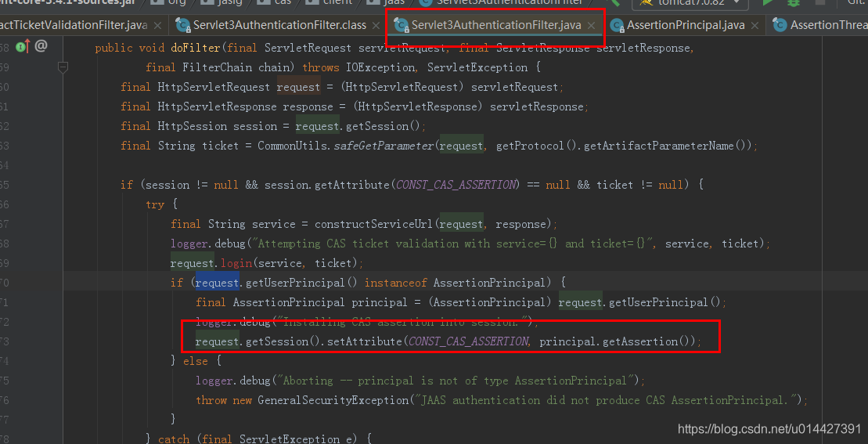Open the AssertionThrea… tab at right
Screen dimensions: 868x444
[829, 26]
